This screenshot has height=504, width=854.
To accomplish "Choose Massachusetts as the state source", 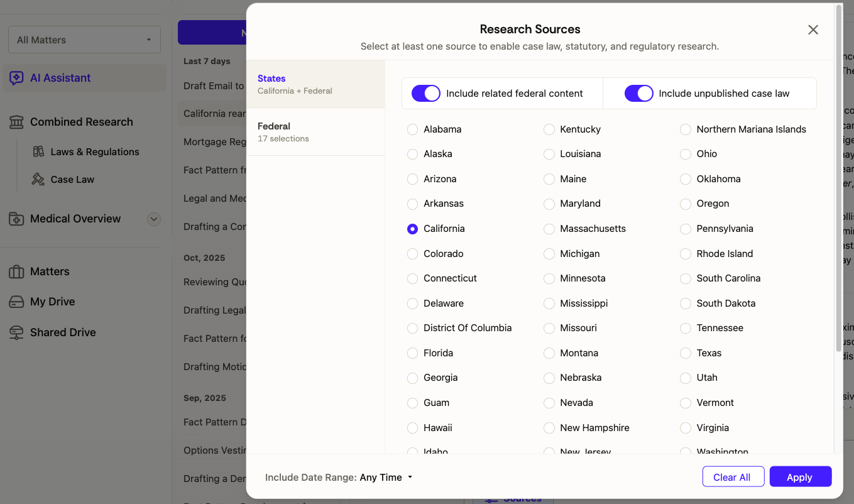I will click(549, 229).
